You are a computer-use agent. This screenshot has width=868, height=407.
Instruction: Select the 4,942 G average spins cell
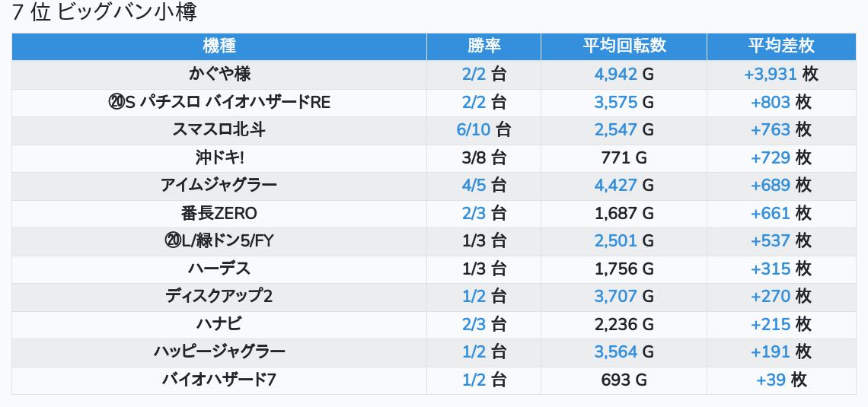click(x=624, y=74)
